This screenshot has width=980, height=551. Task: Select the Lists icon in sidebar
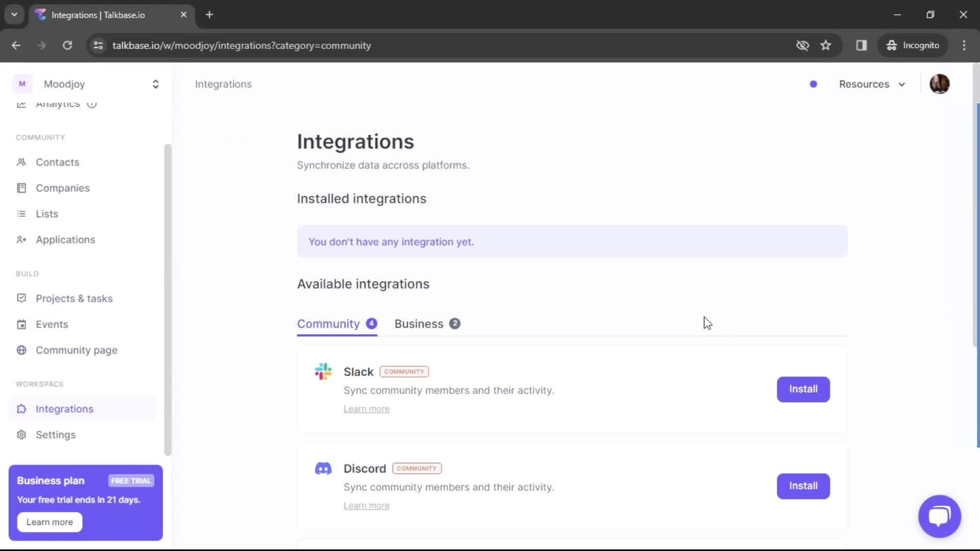[x=21, y=214]
